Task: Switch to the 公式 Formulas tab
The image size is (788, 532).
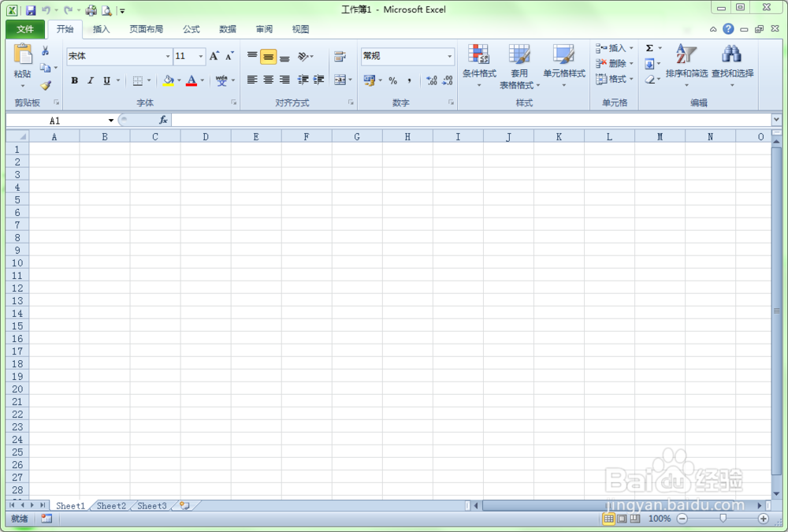Action: [191, 29]
